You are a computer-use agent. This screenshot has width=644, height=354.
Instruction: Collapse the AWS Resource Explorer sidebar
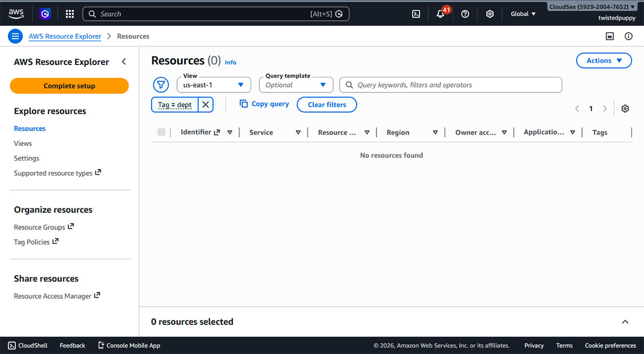[124, 62]
